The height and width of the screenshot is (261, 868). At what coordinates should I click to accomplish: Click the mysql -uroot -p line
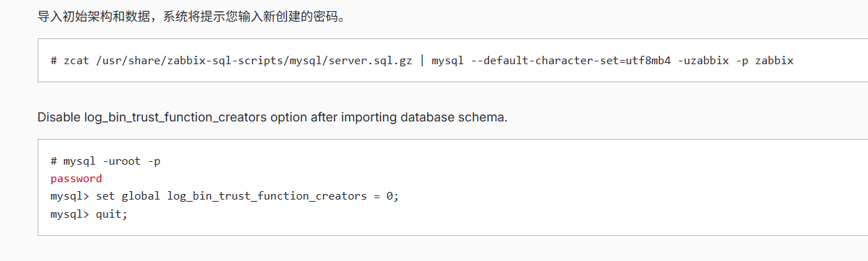pos(105,161)
